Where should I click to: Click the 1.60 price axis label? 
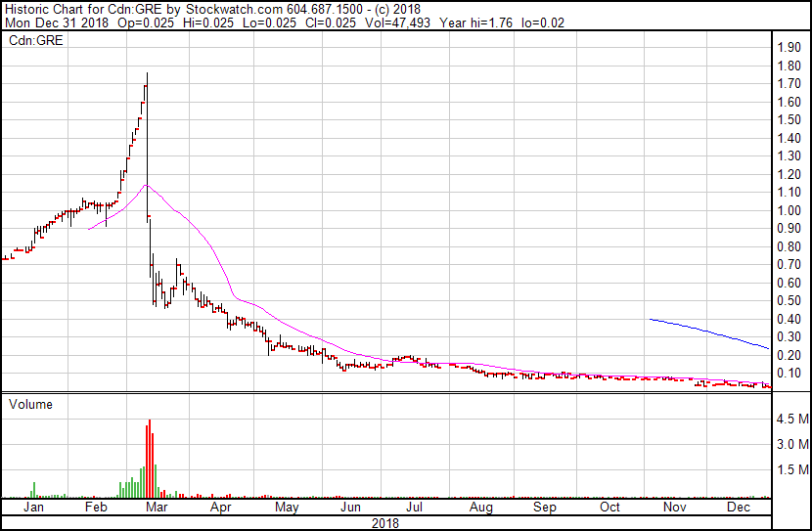(x=789, y=102)
